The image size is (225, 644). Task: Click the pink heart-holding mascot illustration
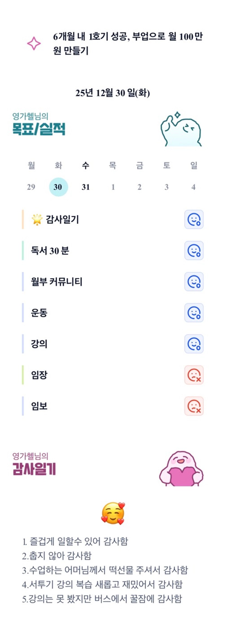(181, 469)
